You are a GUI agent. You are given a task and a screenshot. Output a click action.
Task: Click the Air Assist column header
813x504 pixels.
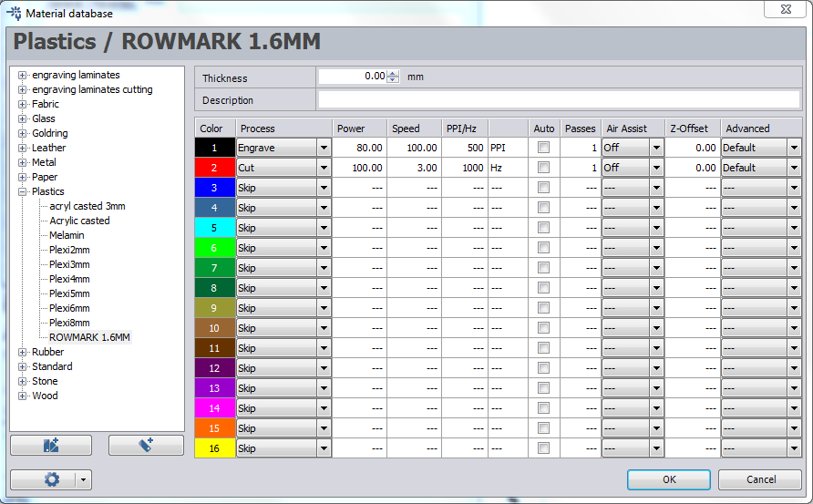[x=633, y=129]
